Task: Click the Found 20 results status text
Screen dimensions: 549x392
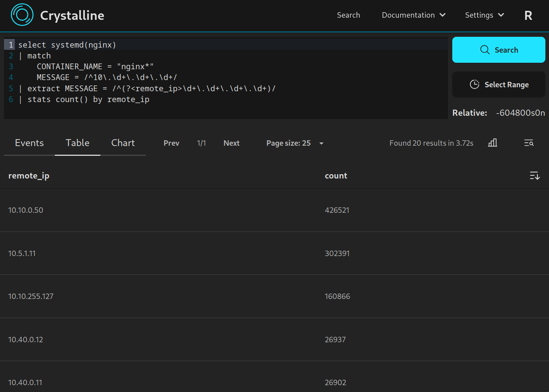Action: pyautogui.click(x=431, y=143)
